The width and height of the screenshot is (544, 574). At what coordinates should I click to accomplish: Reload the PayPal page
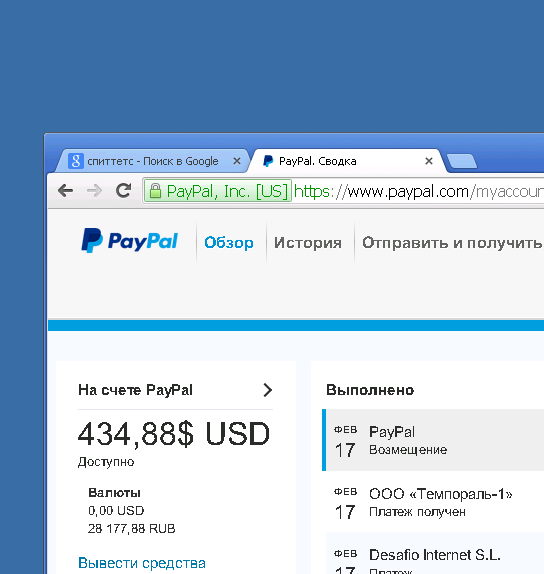[123, 190]
